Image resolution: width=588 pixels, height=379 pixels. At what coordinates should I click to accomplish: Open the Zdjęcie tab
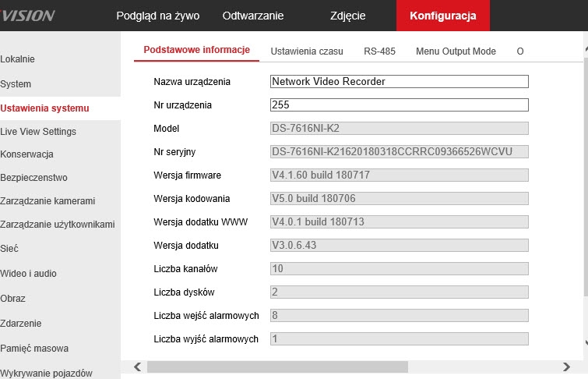click(347, 16)
